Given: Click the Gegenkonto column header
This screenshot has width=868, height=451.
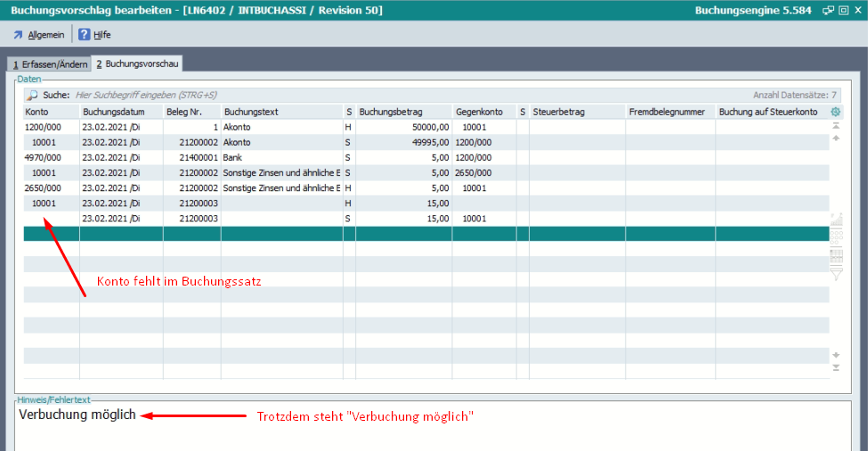Looking at the screenshot, I should point(483,112).
